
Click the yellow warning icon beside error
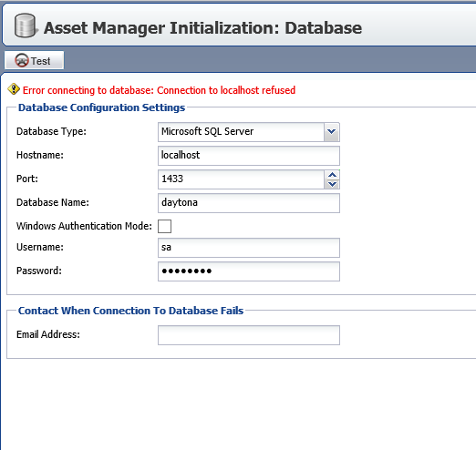point(14,89)
